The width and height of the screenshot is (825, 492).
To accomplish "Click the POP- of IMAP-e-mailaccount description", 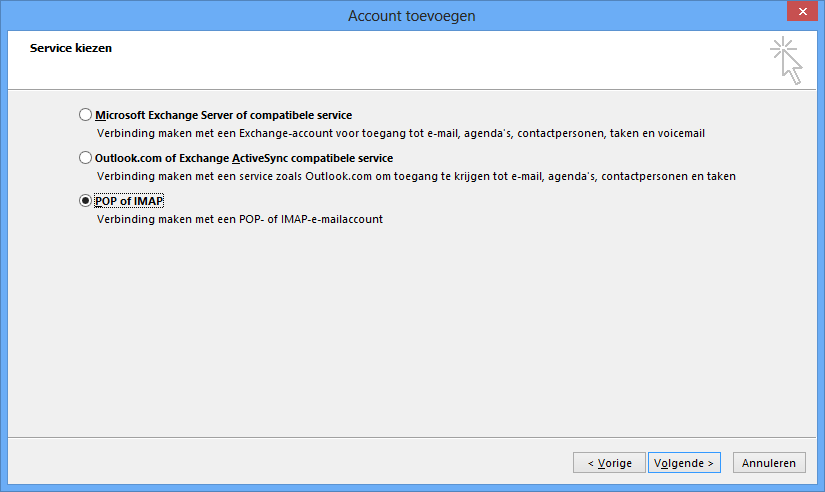I will [x=240, y=219].
